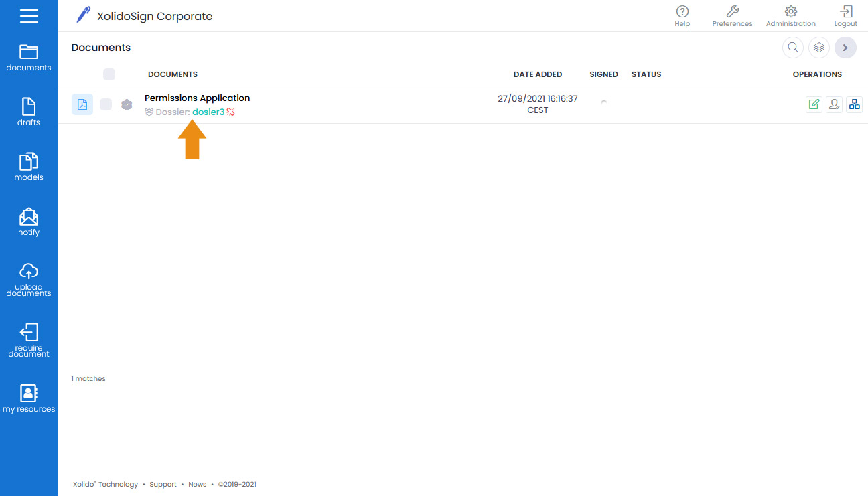868x496 pixels.
Task: Open the Permissions Application document
Action: click(198, 98)
